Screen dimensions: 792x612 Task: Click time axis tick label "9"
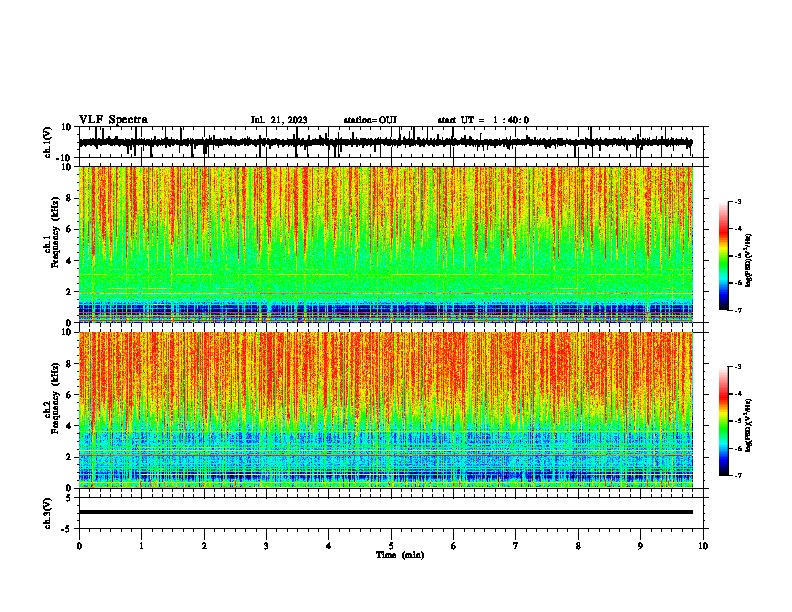click(x=640, y=546)
